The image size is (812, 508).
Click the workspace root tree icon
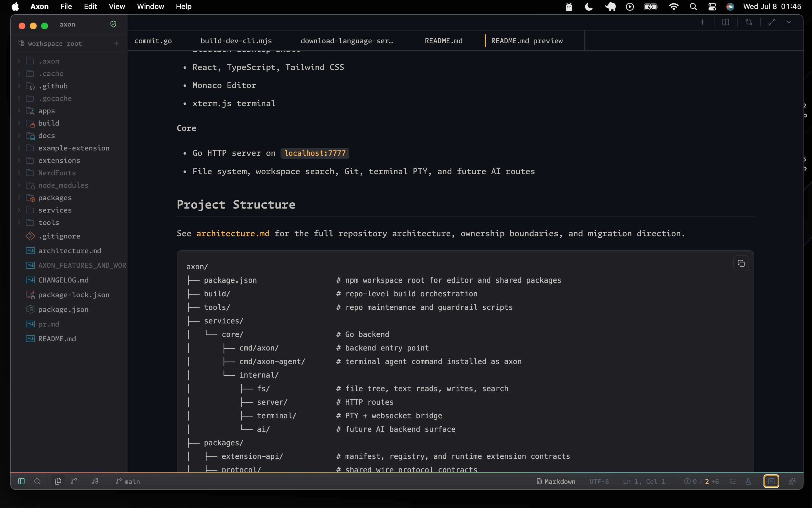[x=21, y=43]
